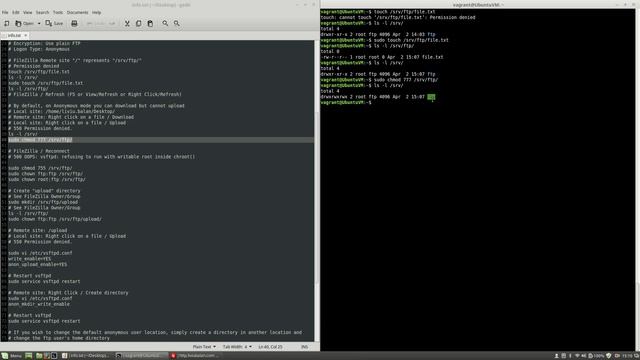Screen dimensions: 640x360
Task: Open the Documents menu in gedit
Action: click(78, 13)
